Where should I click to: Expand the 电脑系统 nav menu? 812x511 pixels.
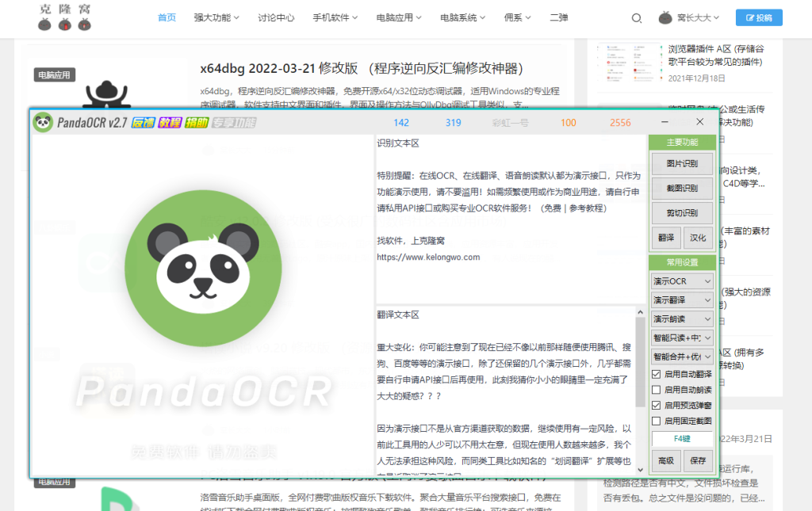(x=462, y=17)
